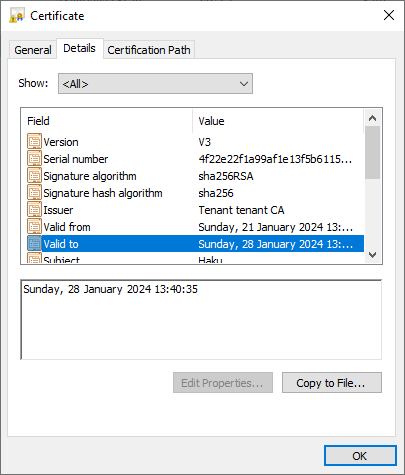405x475 pixels.
Task: Click the disabled Edit Properties button
Action: [x=223, y=383]
